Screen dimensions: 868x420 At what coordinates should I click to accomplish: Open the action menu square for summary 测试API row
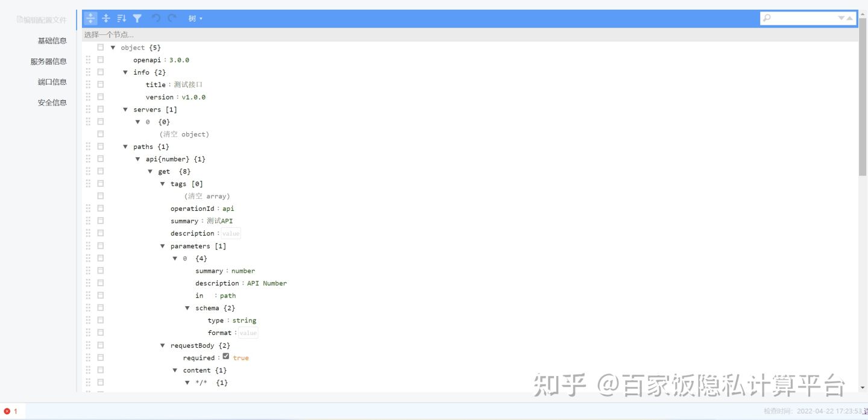point(101,221)
